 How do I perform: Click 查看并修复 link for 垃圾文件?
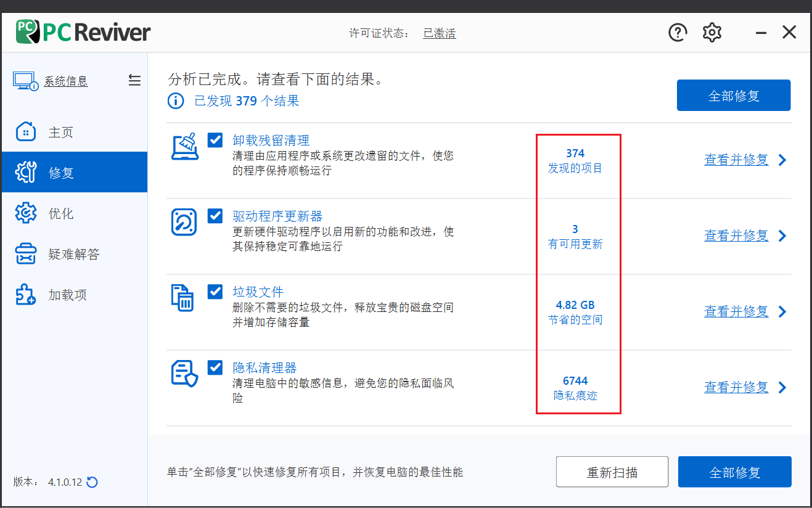click(736, 311)
